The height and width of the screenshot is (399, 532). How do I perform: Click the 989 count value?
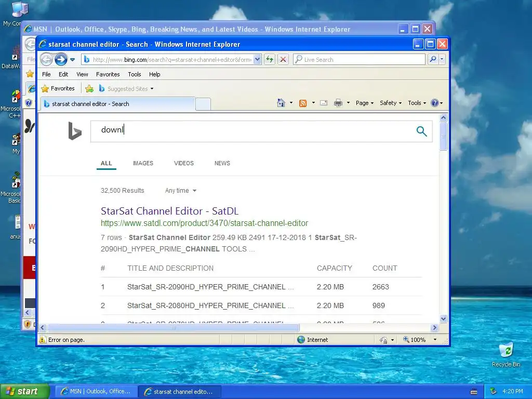[379, 305]
